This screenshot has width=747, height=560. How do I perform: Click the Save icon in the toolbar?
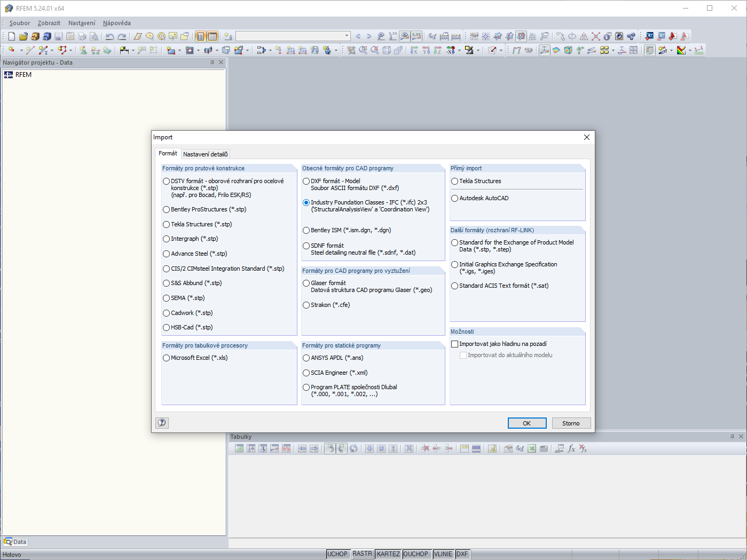tap(59, 36)
